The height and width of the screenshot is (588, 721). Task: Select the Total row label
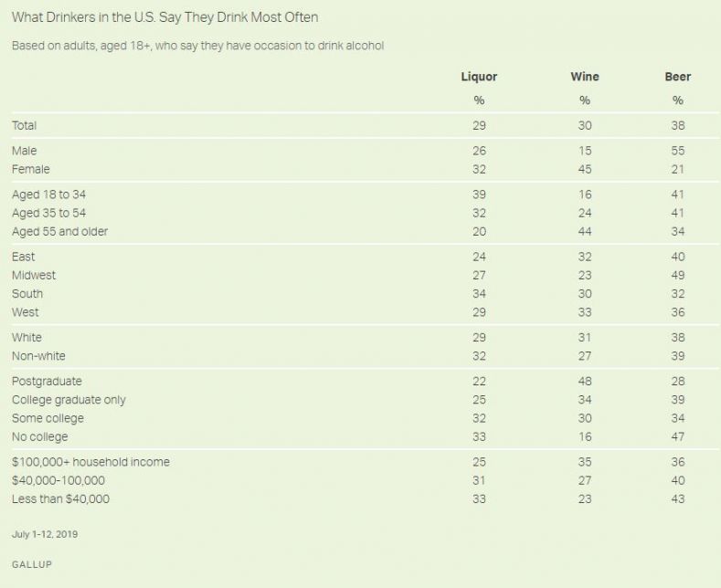point(24,125)
